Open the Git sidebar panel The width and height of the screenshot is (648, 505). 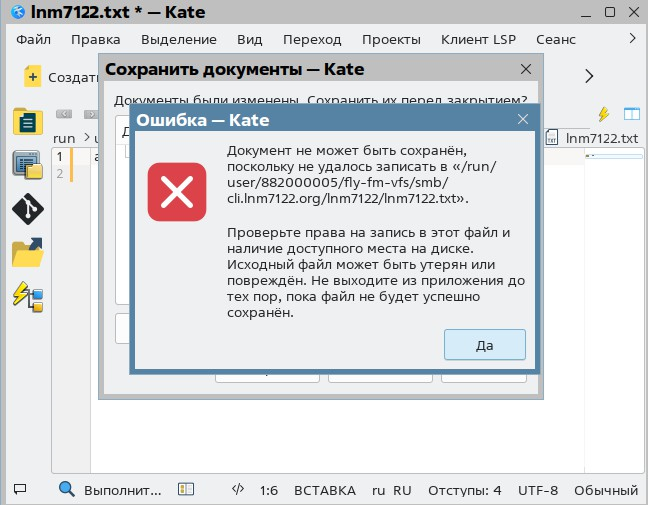tap(28, 209)
